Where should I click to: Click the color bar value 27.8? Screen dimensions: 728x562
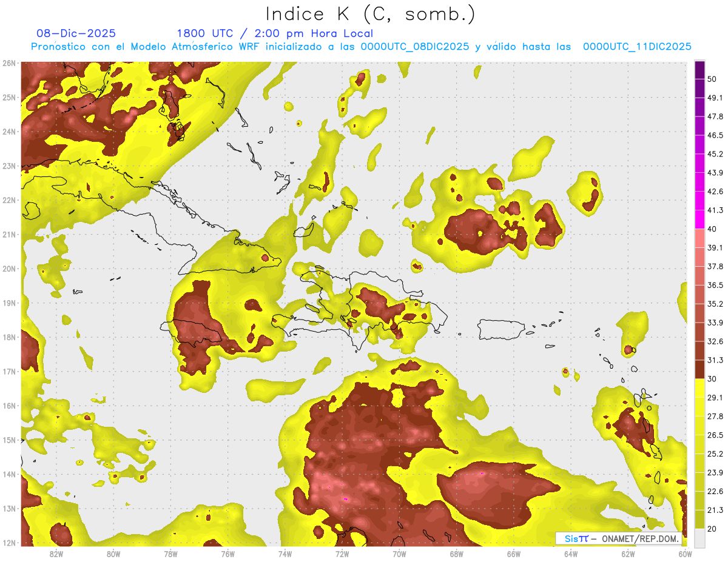pyautogui.click(x=715, y=416)
